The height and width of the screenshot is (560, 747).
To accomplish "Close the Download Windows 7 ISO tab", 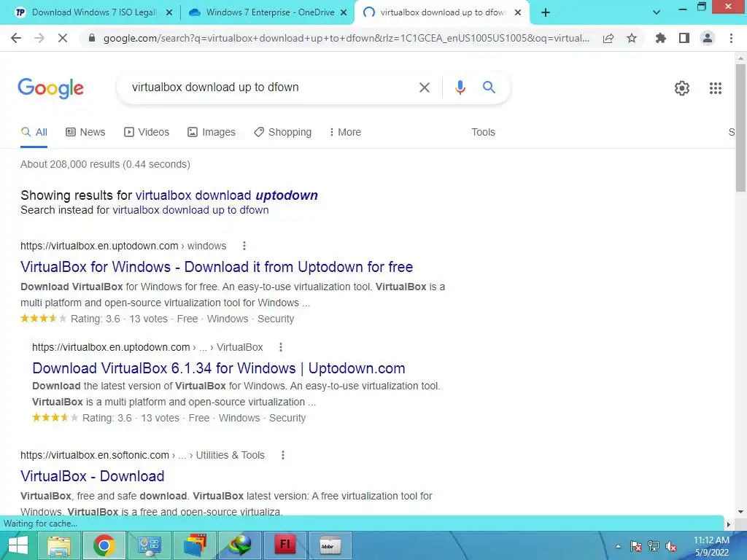I will (169, 13).
